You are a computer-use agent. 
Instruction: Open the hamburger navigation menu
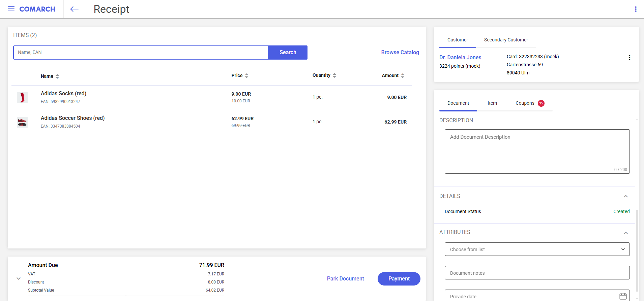[11, 9]
